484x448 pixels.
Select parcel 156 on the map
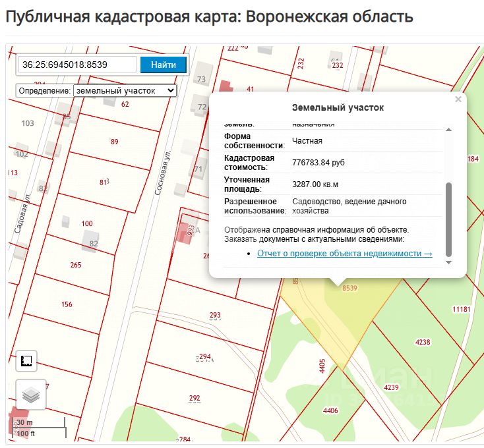point(67,304)
